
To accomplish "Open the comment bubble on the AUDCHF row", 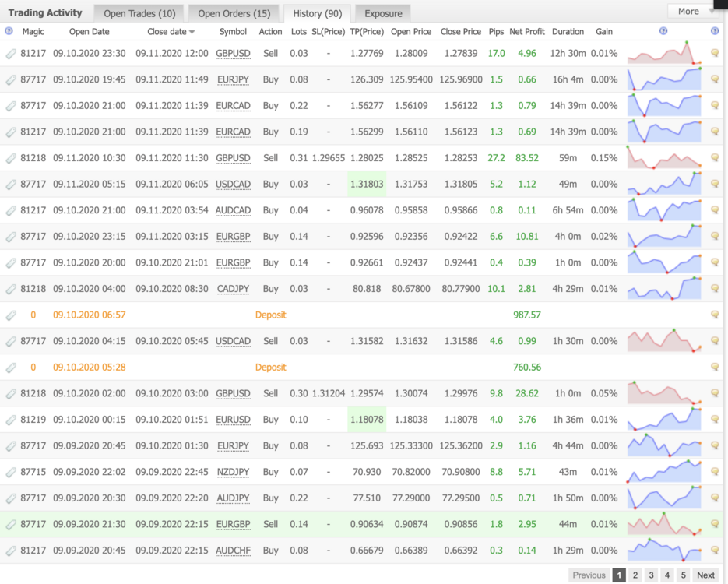I will pos(715,550).
